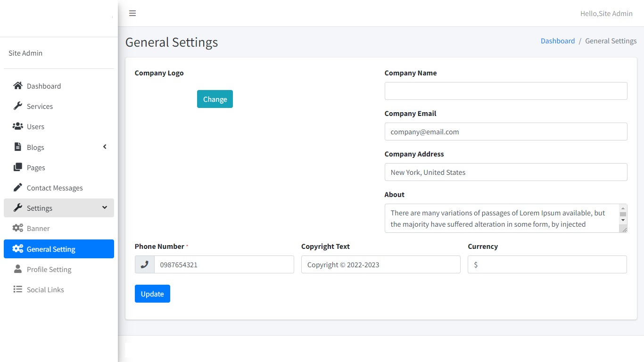
Task: Click into the Currency field
Action: coord(547,264)
